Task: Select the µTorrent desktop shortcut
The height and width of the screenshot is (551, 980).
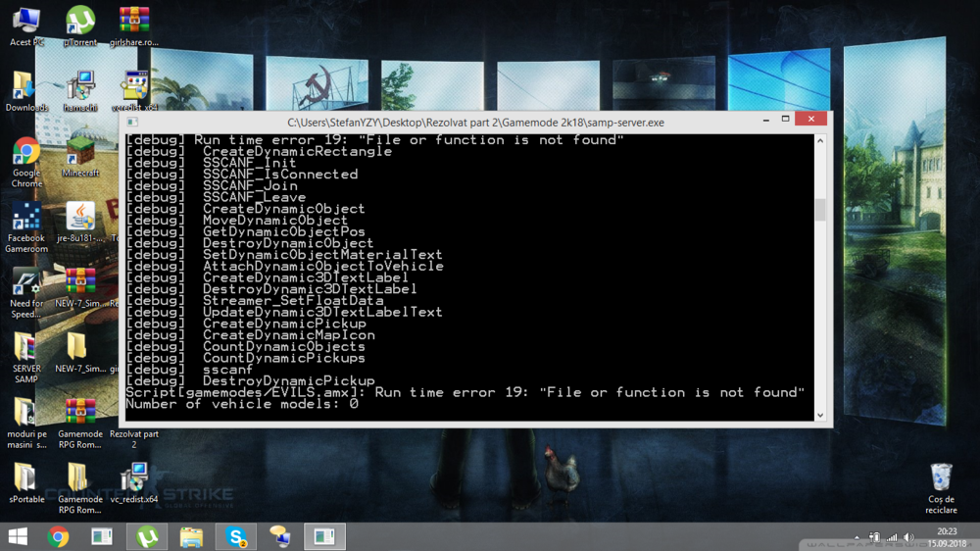Action: [80, 26]
